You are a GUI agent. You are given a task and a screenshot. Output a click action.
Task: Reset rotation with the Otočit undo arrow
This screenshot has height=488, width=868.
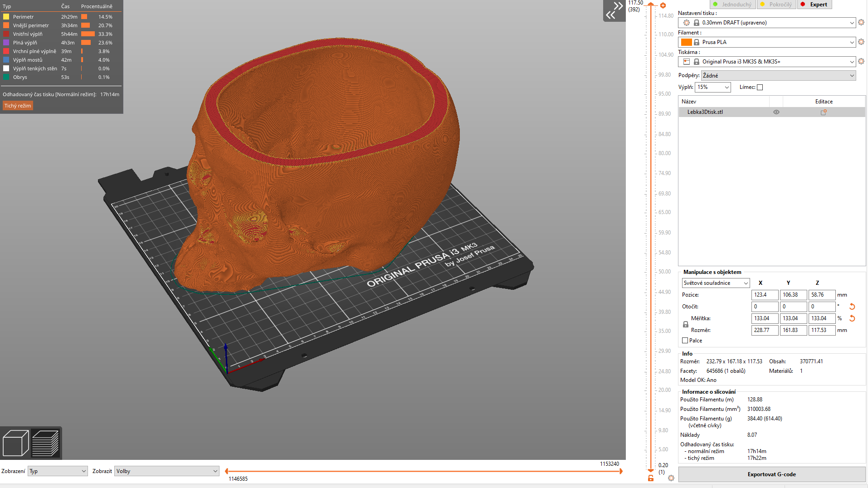852,307
